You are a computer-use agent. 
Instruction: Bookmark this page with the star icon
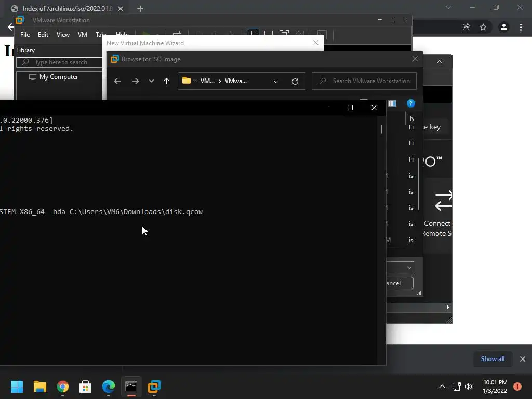[x=483, y=27]
